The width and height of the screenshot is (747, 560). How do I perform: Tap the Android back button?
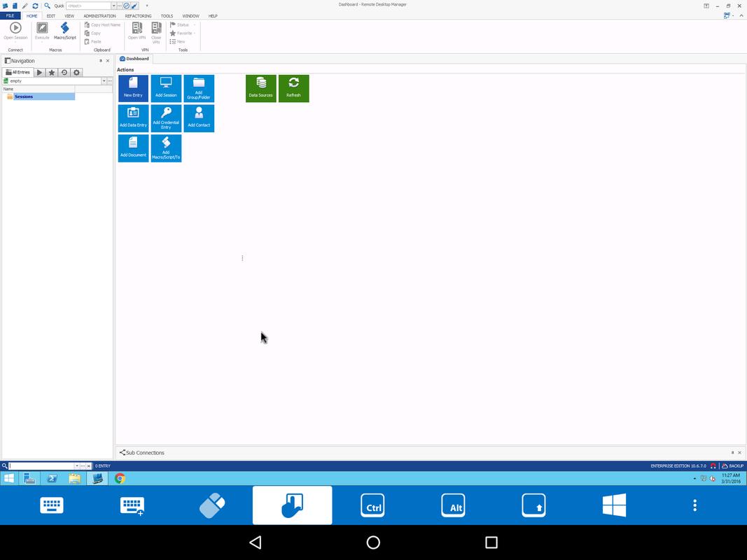coord(256,542)
